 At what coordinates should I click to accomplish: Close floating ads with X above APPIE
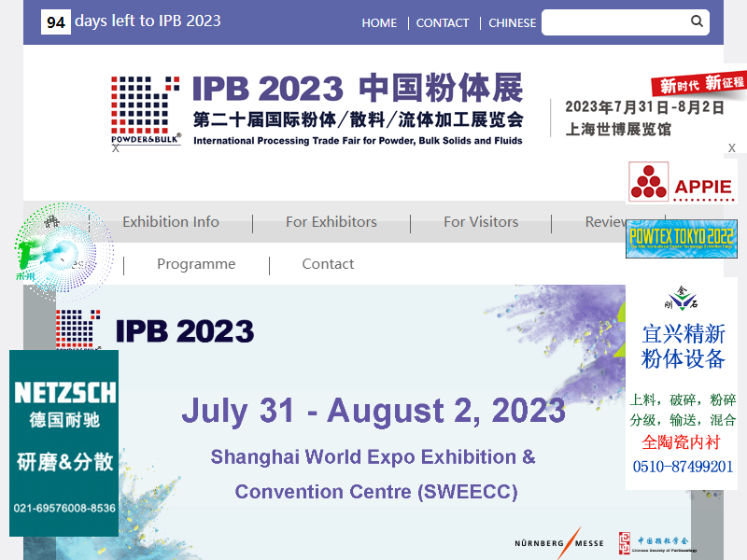(732, 148)
